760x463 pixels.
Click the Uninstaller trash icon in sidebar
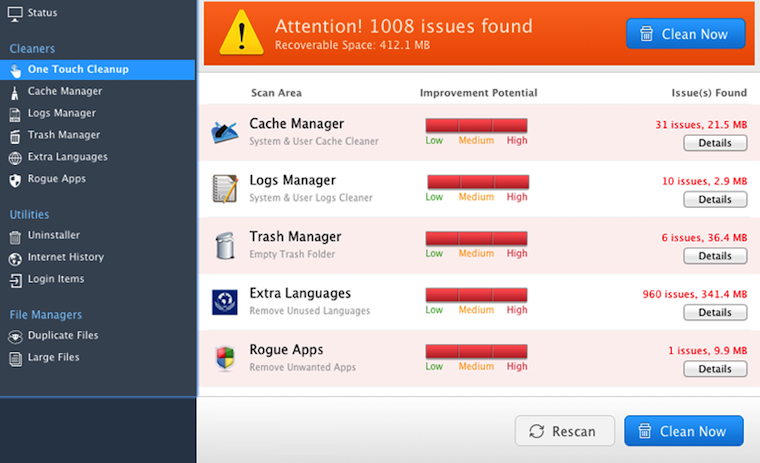click(15, 236)
